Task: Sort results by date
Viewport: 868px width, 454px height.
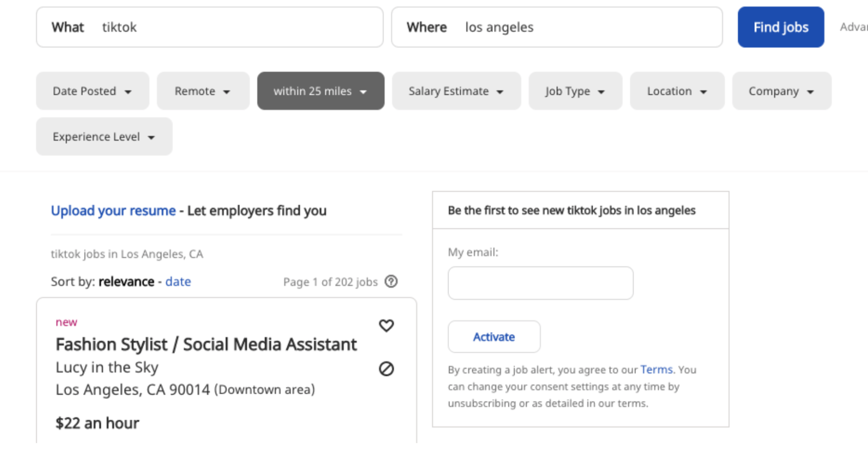Action: (178, 281)
